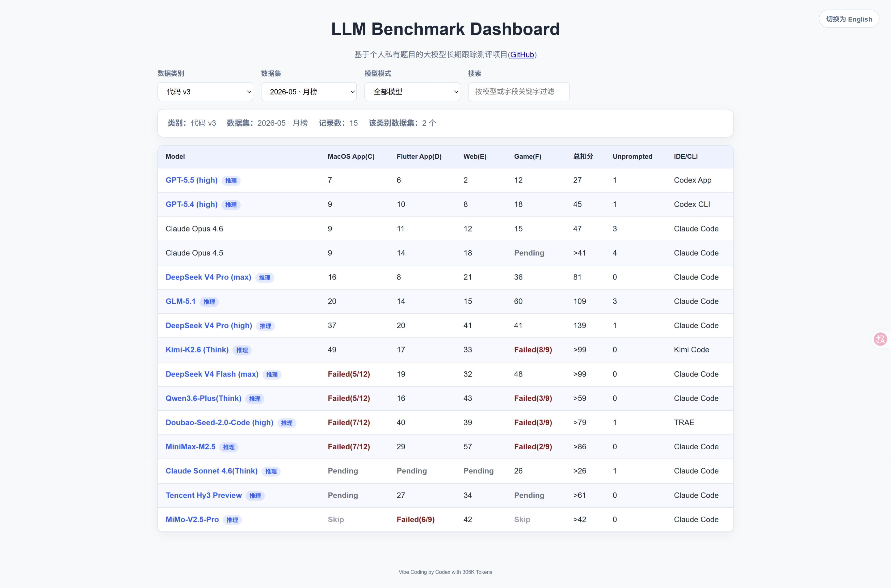Switch language with 切换为 English button
This screenshot has height=588, width=891.
849,19
